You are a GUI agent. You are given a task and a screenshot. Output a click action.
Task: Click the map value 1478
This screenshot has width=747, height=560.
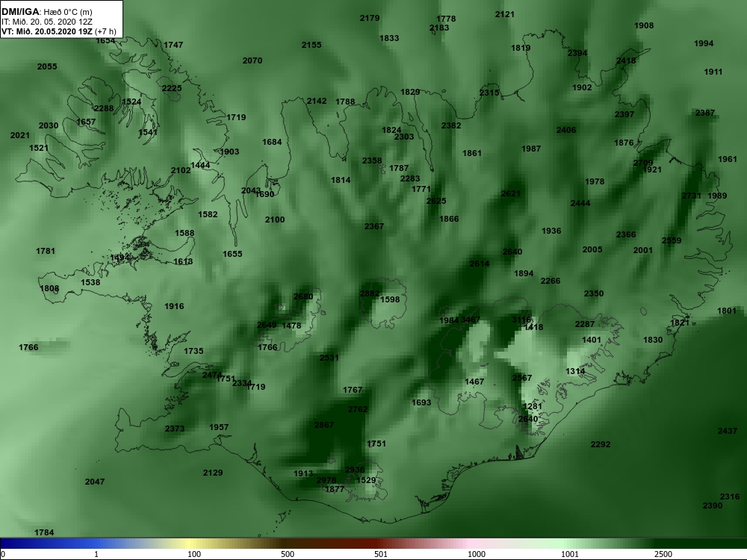[x=291, y=326]
